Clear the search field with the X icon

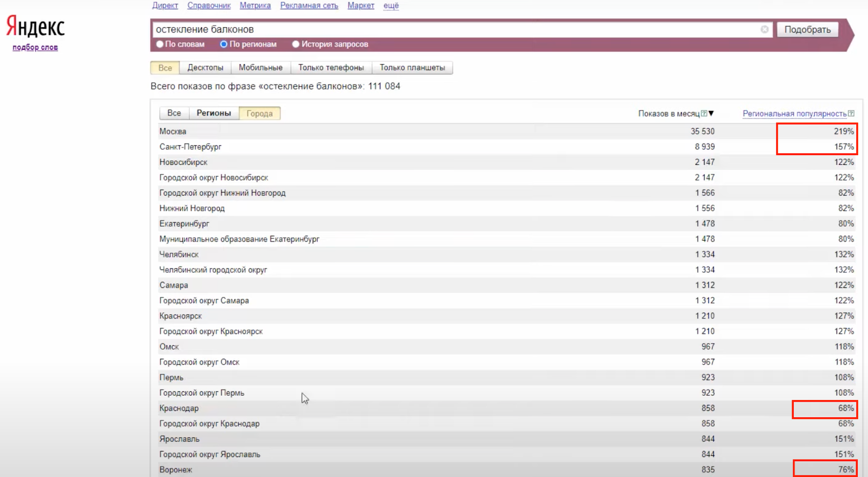(x=764, y=29)
